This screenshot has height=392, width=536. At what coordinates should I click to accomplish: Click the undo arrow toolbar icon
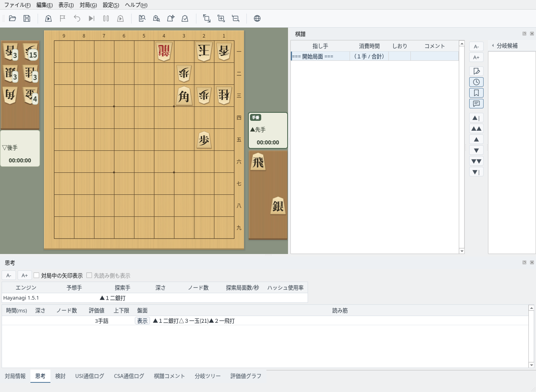[x=77, y=18]
